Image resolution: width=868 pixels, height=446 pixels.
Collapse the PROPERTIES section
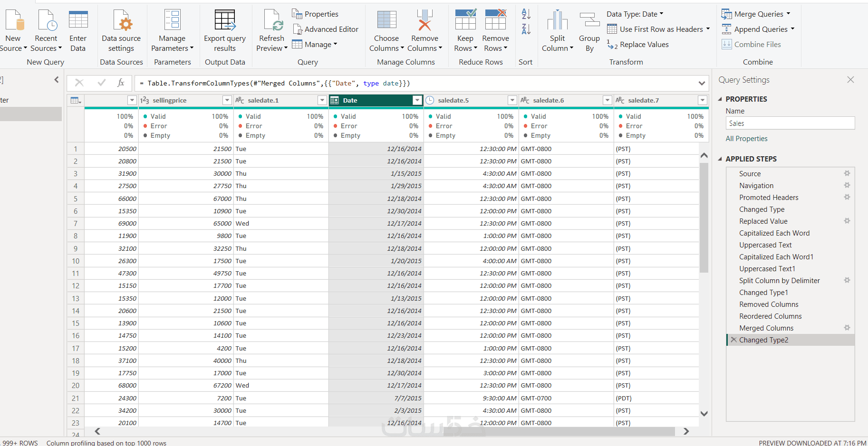pos(720,99)
